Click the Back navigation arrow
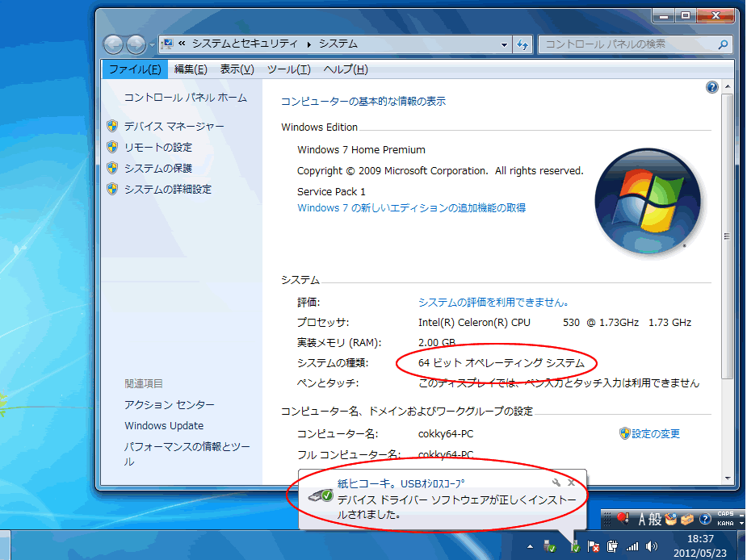The width and height of the screenshot is (747, 560). [113, 44]
